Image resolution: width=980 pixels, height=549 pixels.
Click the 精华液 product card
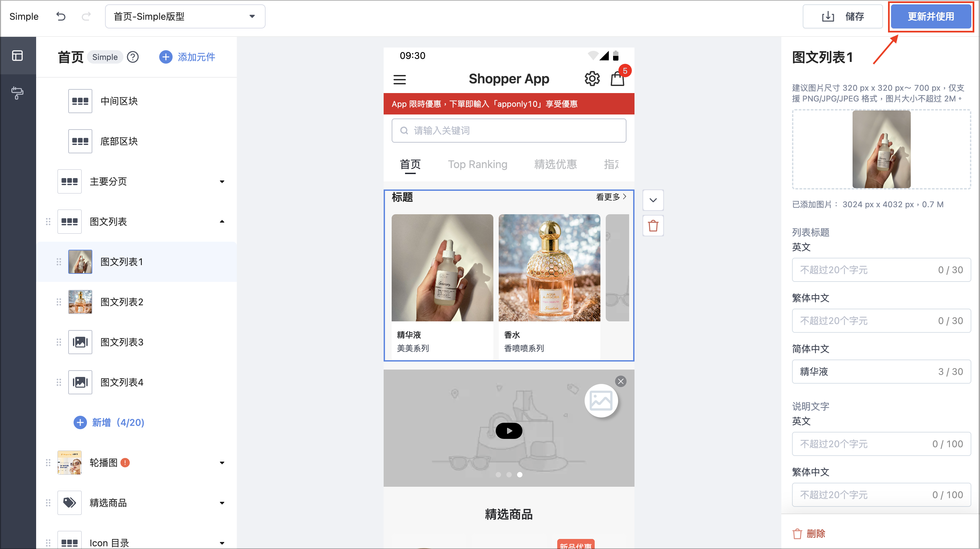click(x=442, y=286)
